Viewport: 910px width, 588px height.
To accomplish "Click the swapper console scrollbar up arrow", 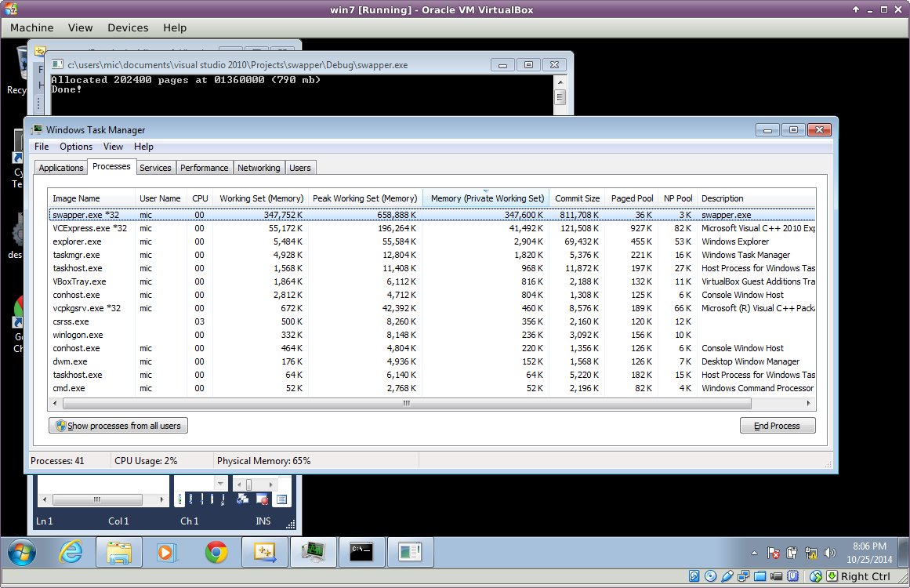I will [560, 82].
